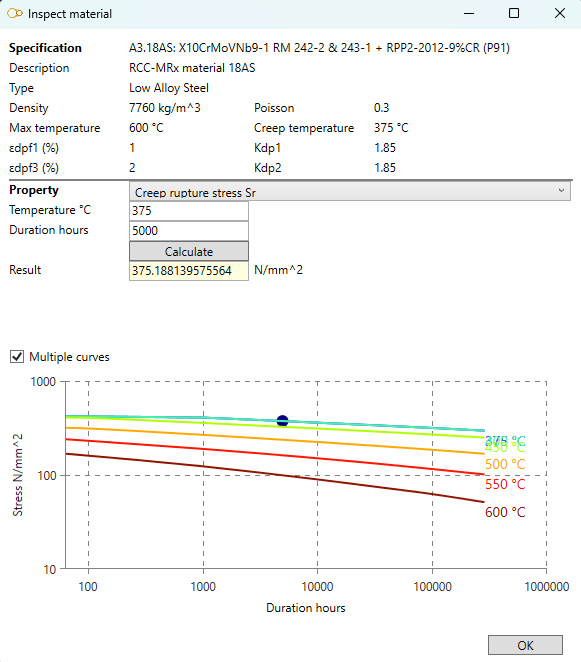
Task: Click the 550 °C curve label
Action: pyautogui.click(x=505, y=484)
